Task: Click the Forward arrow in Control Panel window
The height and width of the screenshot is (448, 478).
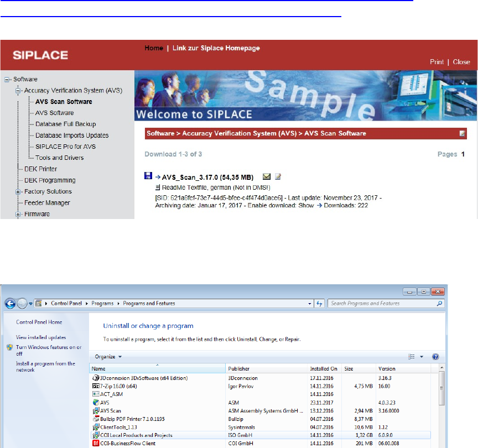Action: (x=22, y=304)
